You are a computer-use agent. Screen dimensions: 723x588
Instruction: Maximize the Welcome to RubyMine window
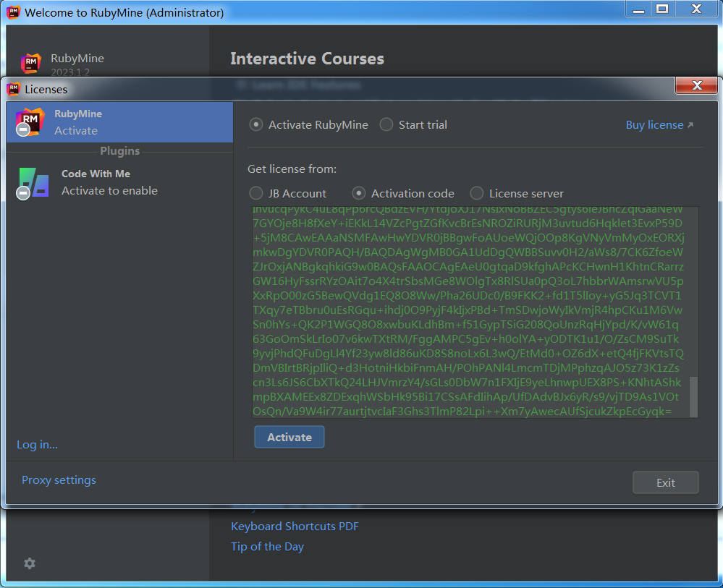tap(663, 9)
